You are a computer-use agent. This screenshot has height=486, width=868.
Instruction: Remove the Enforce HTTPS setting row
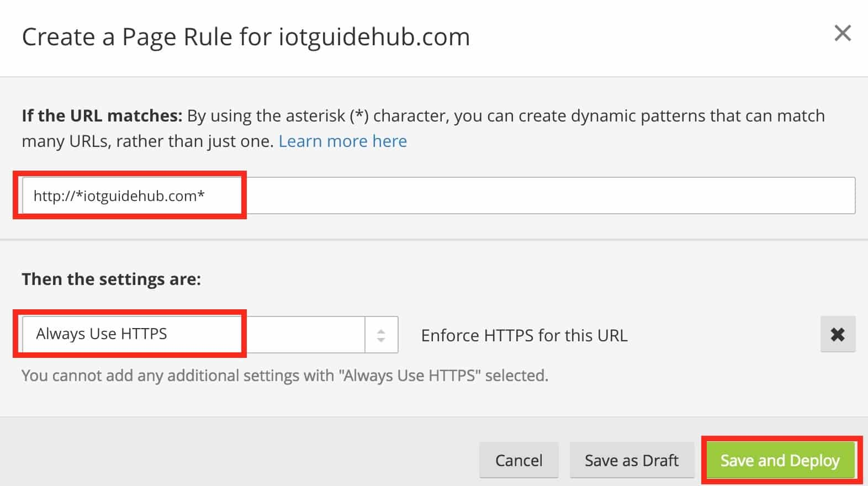tap(837, 334)
